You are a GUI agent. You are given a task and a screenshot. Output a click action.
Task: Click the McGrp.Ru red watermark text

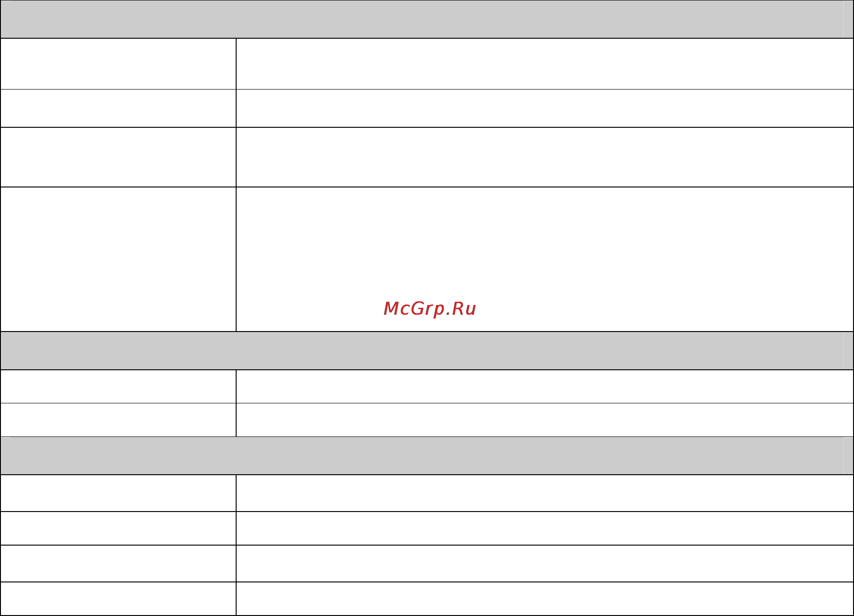pyautogui.click(x=429, y=309)
